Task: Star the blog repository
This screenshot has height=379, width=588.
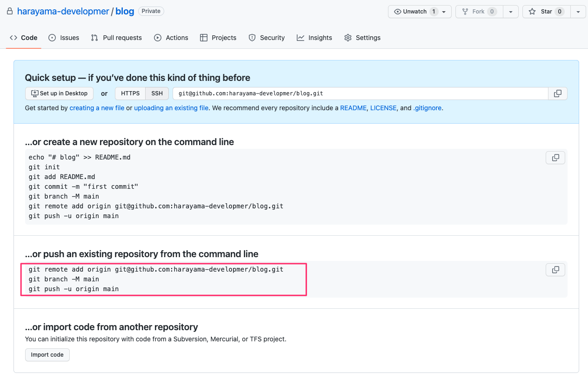Action: pos(546,12)
